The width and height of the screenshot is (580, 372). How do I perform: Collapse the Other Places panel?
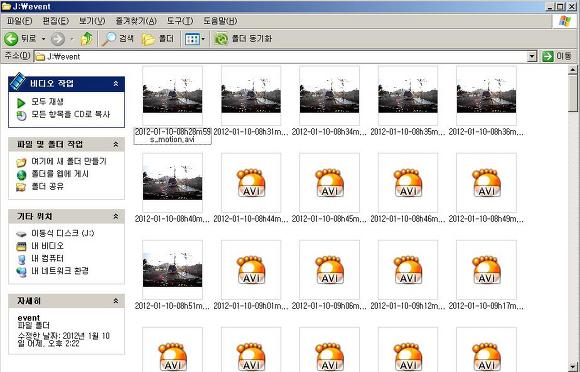click(116, 216)
